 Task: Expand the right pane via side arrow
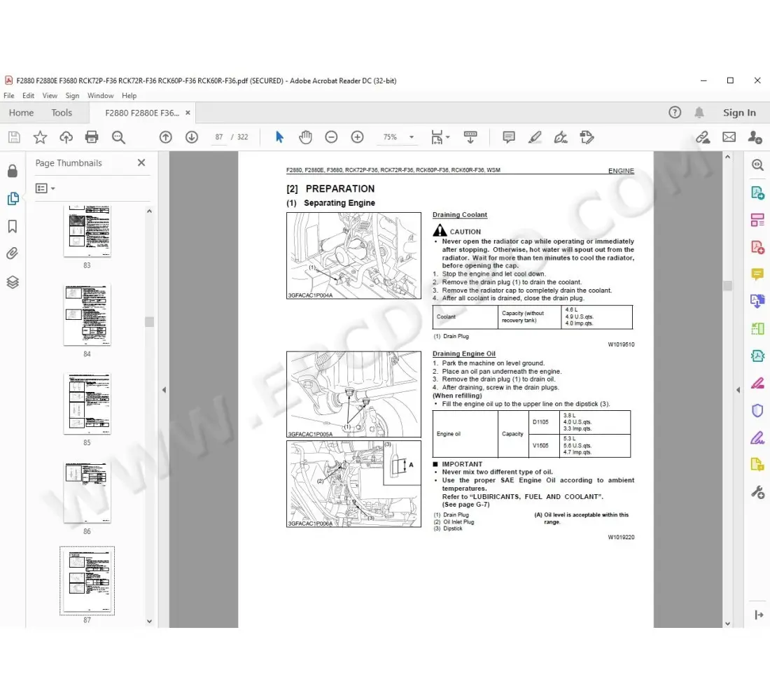point(738,390)
